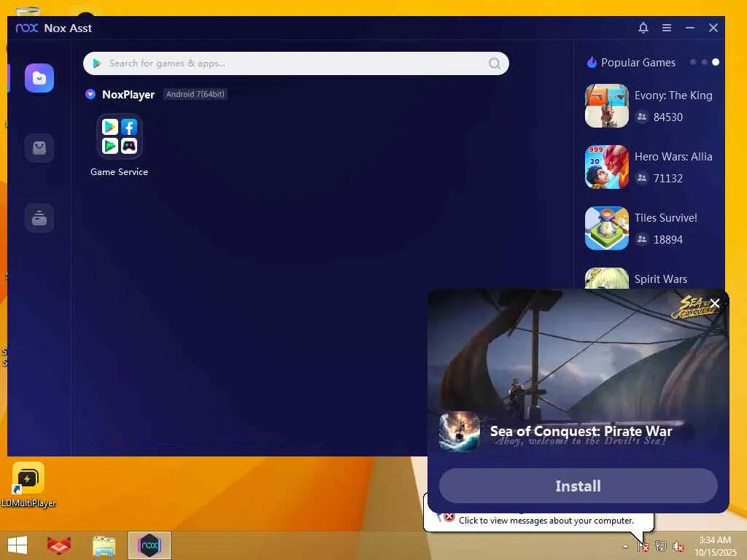Select the first Popular Games page dot
This screenshot has height=560, width=747.
point(693,63)
